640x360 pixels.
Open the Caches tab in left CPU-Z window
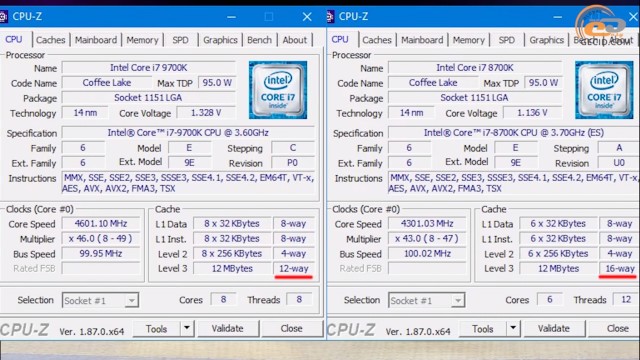coord(51,40)
